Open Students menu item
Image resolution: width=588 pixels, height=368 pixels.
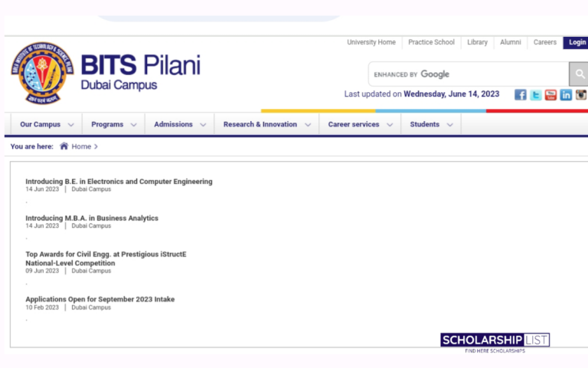(424, 124)
